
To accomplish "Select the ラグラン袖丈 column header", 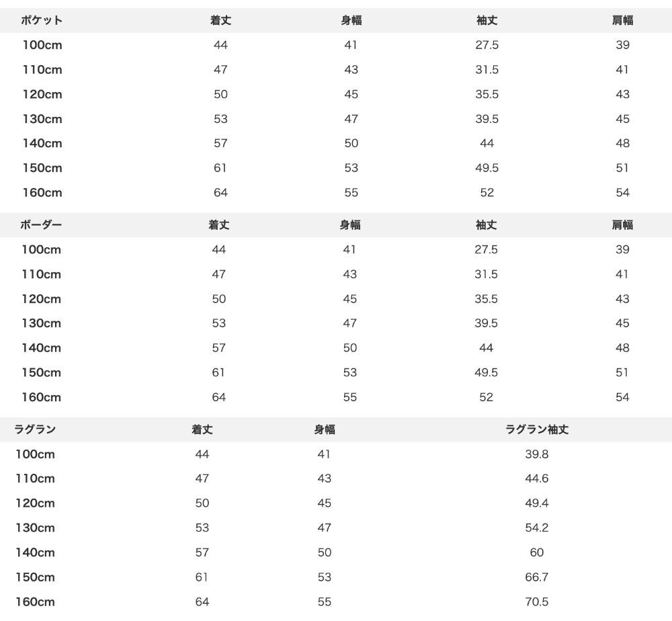I will pos(536,429).
